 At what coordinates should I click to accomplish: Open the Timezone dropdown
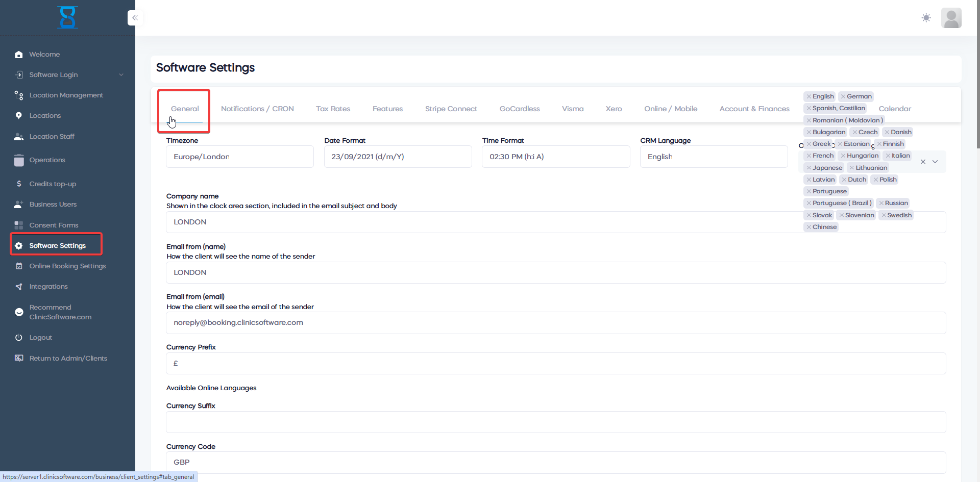[239, 157]
